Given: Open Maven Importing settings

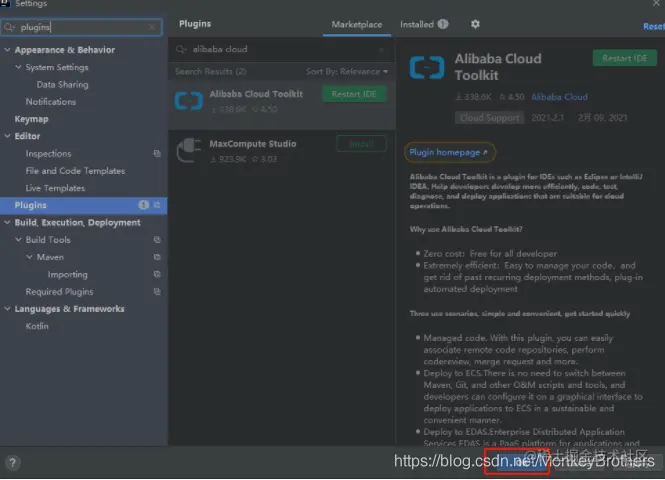Looking at the screenshot, I should pos(67,274).
